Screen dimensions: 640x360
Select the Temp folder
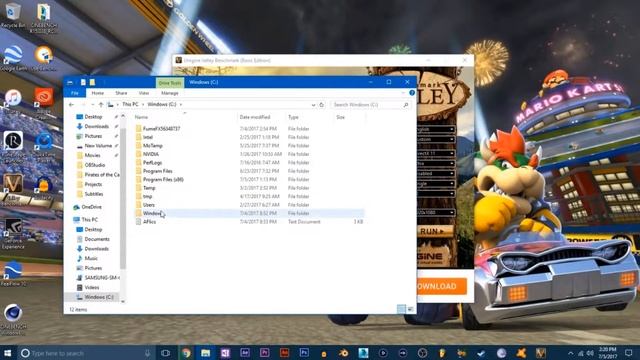click(x=149, y=188)
